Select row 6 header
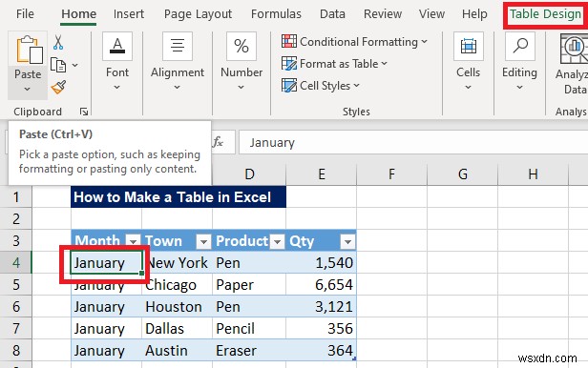The width and height of the screenshot is (588, 368). (15, 307)
